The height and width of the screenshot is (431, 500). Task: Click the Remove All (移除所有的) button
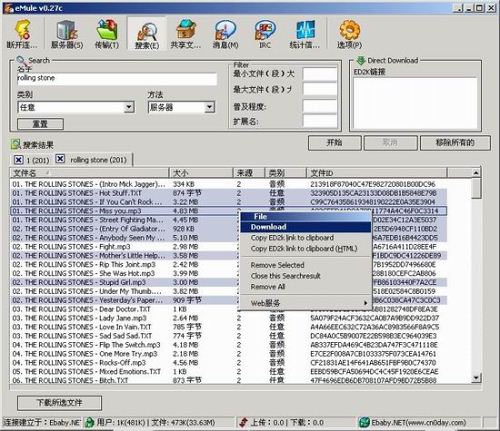tap(455, 143)
